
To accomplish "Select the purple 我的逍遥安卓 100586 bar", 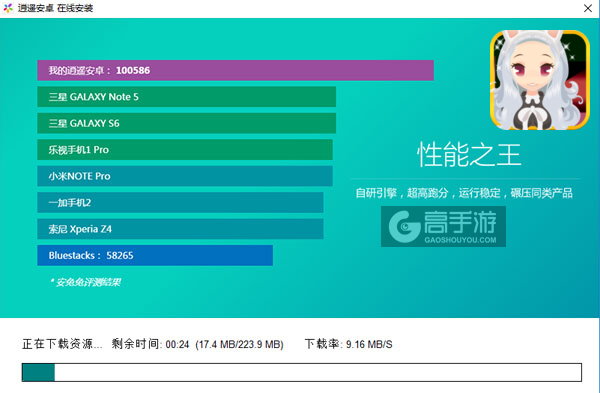I will pos(235,70).
